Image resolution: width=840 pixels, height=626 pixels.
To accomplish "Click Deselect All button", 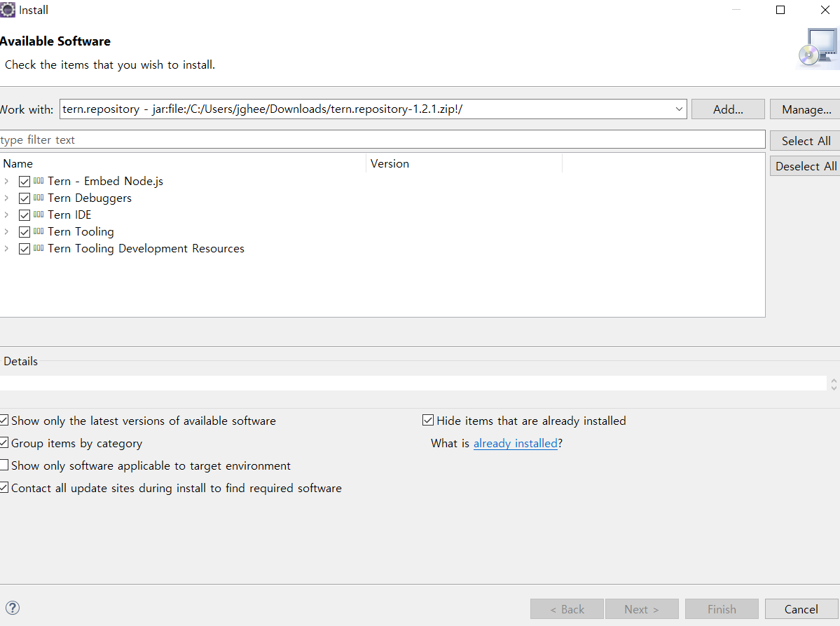I will click(805, 166).
